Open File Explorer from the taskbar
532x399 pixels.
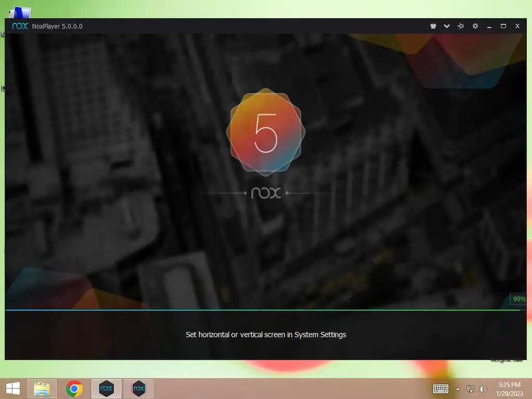(x=42, y=389)
